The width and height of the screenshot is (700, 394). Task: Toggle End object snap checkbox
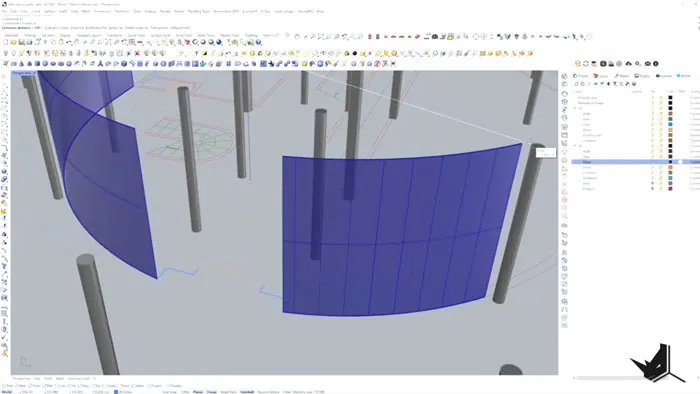(8, 386)
